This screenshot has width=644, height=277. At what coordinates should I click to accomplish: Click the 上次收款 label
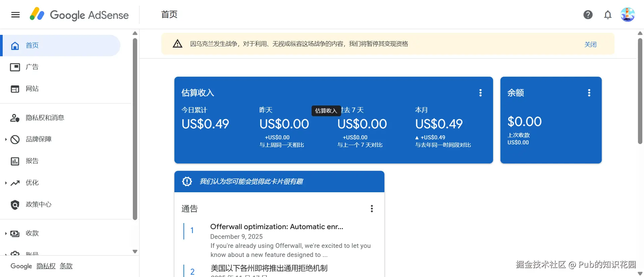click(519, 135)
